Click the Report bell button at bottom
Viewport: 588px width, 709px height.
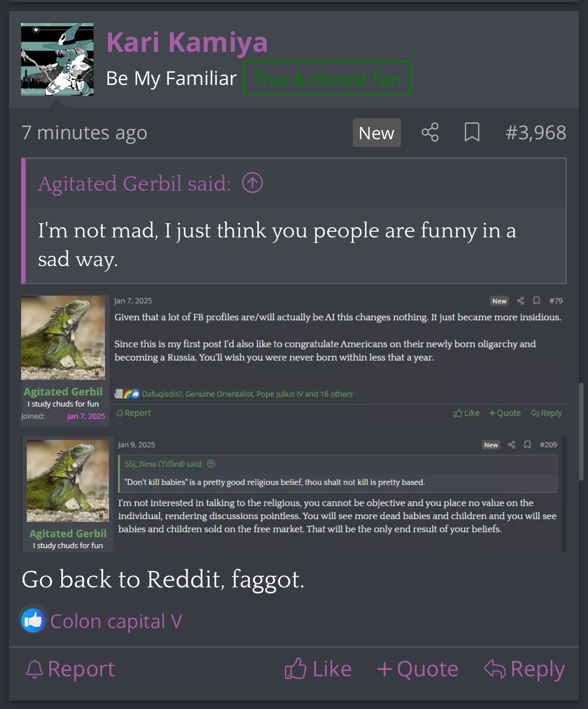pyautogui.click(x=70, y=669)
